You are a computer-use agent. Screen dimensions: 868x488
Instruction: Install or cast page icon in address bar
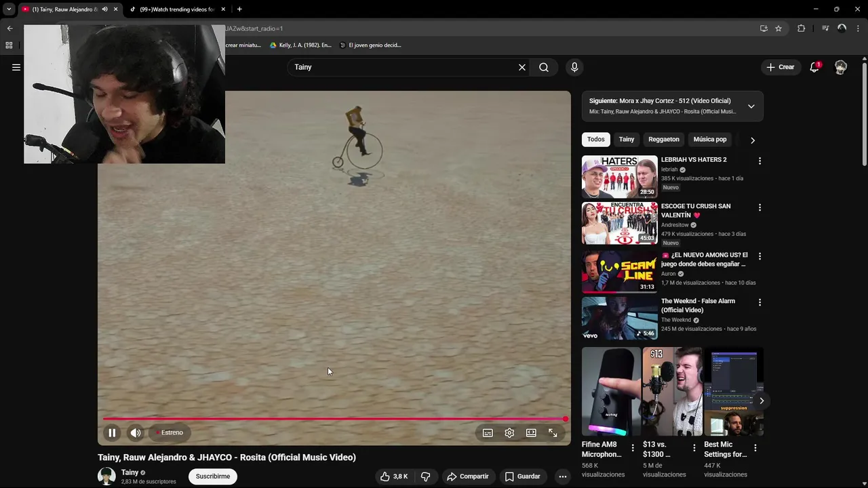764,28
